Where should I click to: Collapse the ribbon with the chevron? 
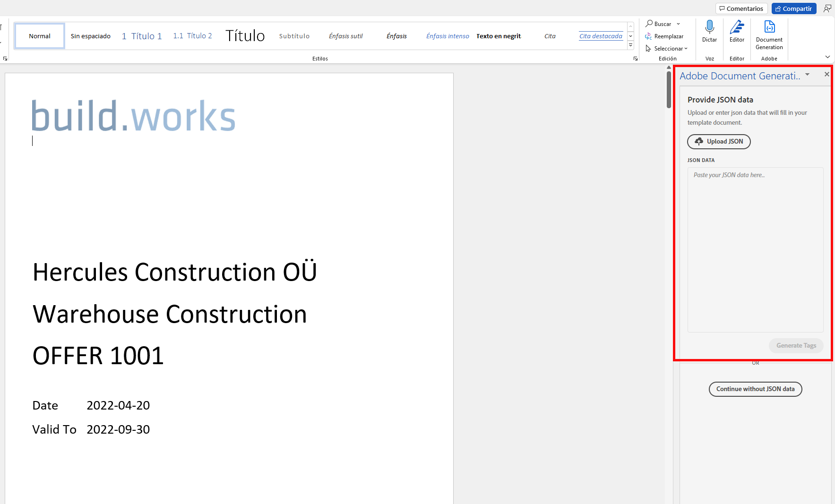point(827,57)
